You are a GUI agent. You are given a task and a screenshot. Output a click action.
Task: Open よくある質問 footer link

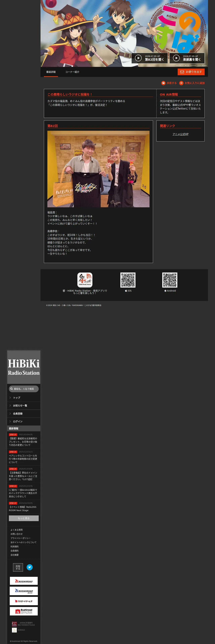(x=17, y=530)
